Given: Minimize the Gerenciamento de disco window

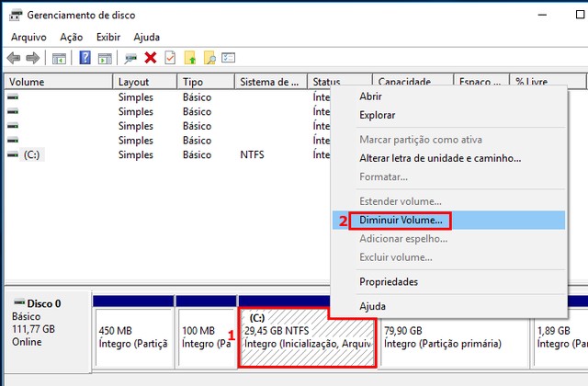Looking at the screenshot, I should click(542, 15).
